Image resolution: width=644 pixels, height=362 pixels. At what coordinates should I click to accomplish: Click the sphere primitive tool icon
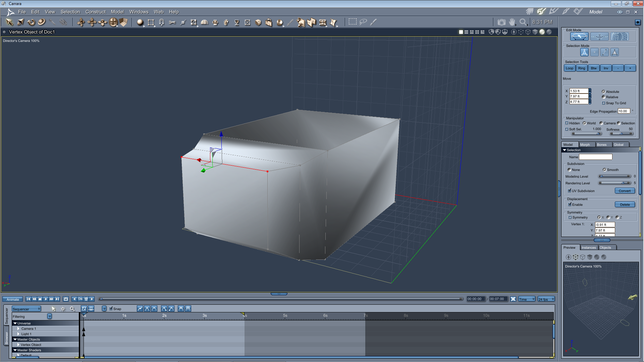point(140,22)
